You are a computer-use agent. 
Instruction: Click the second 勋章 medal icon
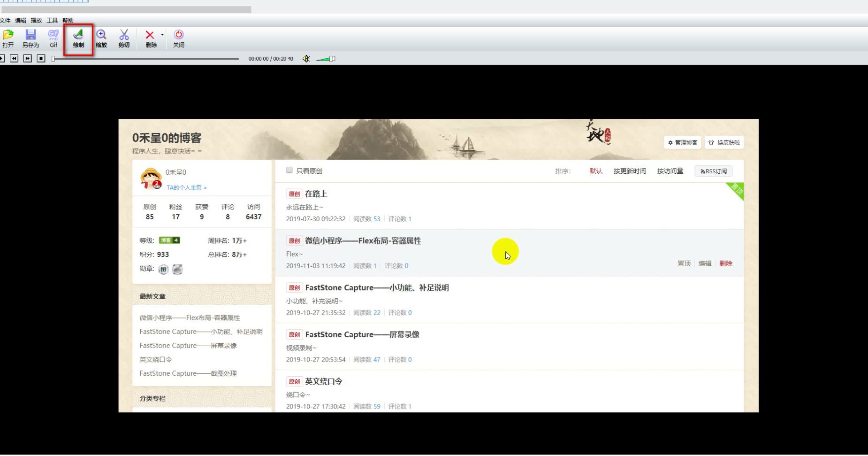(177, 269)
